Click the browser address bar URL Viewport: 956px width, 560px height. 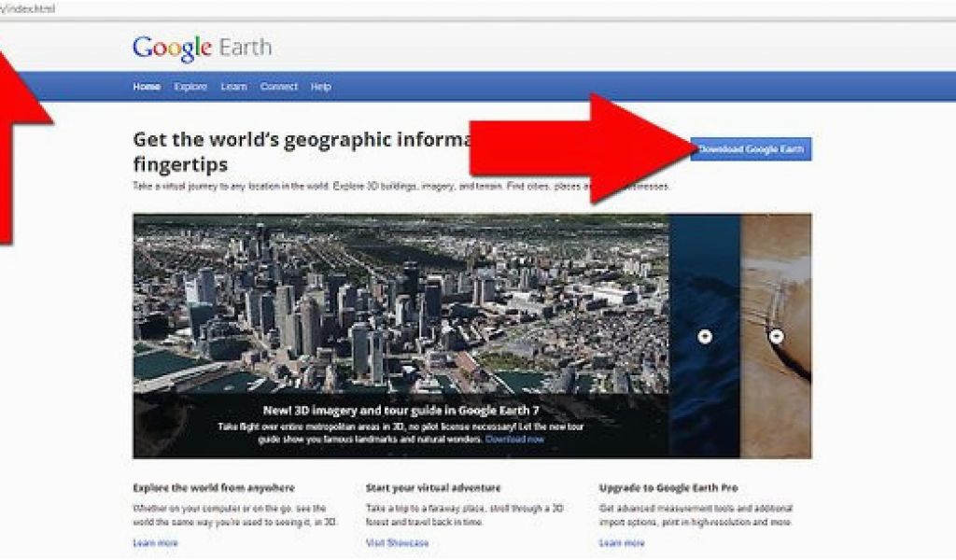click(28, 8)
